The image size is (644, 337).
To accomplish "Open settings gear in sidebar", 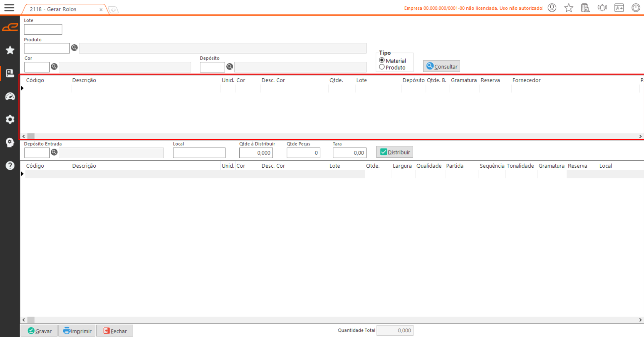I will pyautogui.click(x=10, y=119).
